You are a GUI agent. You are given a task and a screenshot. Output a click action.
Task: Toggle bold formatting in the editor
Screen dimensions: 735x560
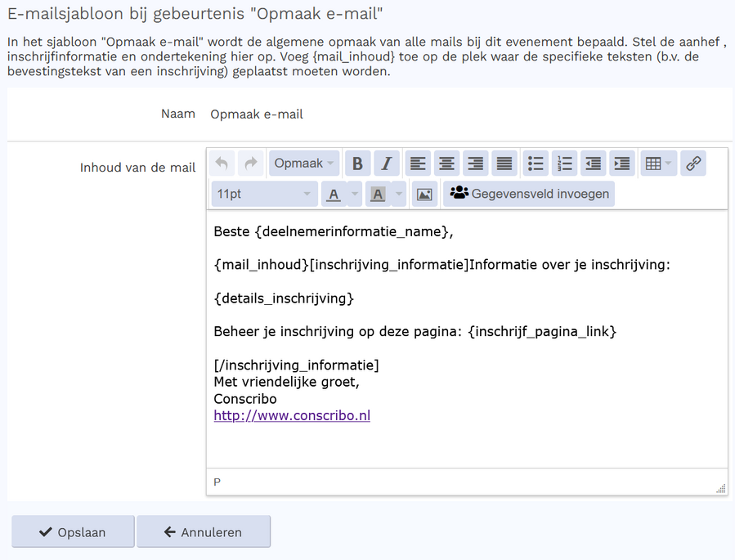(x=357, y=163)
